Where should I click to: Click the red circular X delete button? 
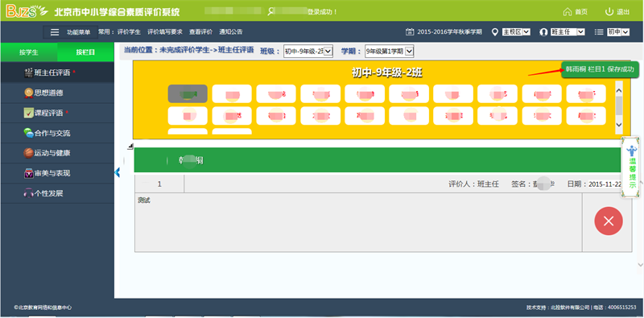pos(609,221)
